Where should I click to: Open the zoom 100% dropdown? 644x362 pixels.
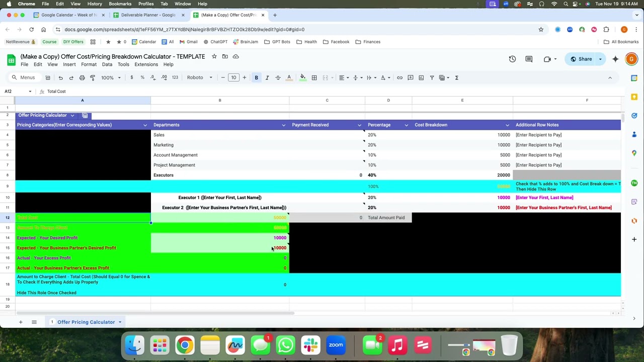[111, 77]
